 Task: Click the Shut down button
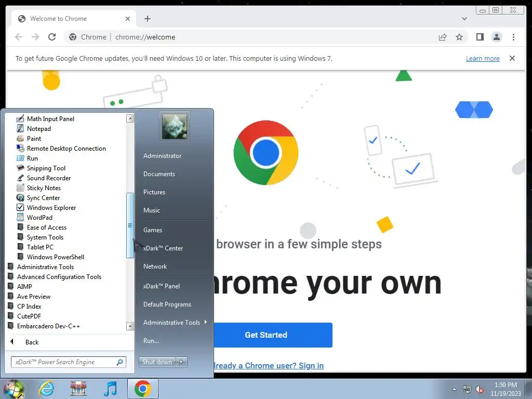pos(157,362)
